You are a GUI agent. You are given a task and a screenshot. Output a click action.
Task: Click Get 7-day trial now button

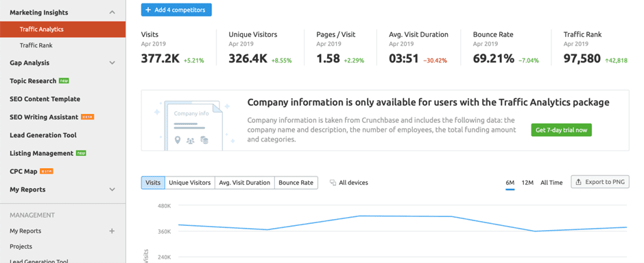[562, 130]
